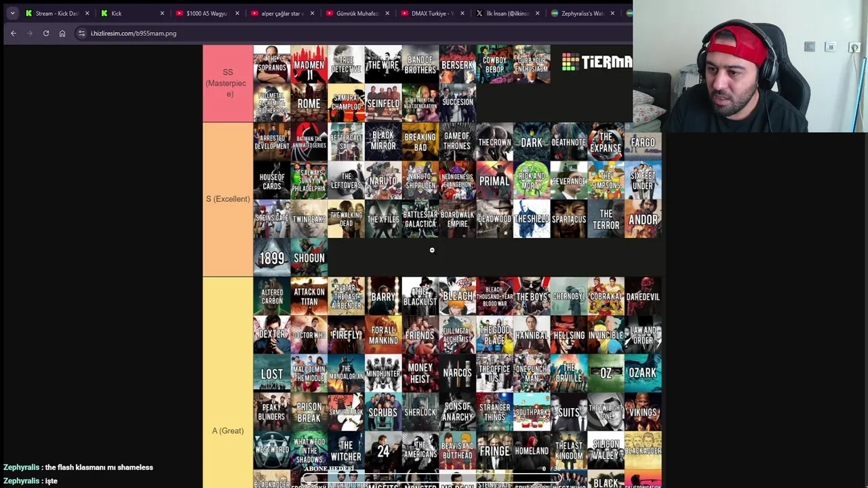Select the Westworld thumbnail

point(272,450)
